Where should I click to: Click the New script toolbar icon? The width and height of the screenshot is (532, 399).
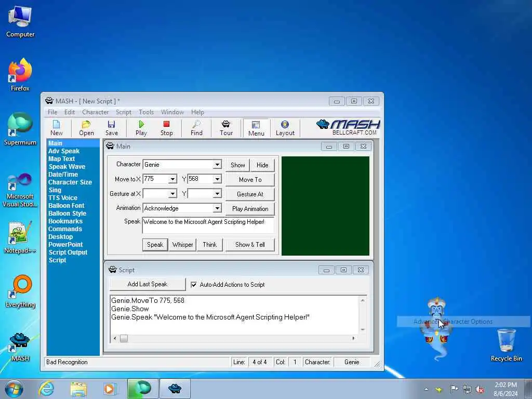tap(56, 128)
